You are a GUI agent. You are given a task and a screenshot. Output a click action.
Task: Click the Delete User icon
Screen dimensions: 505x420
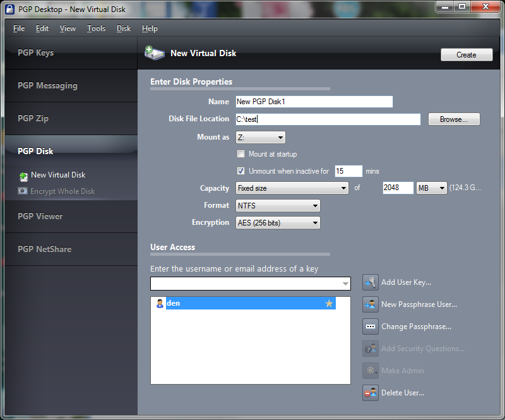click(x=371, y=393)
